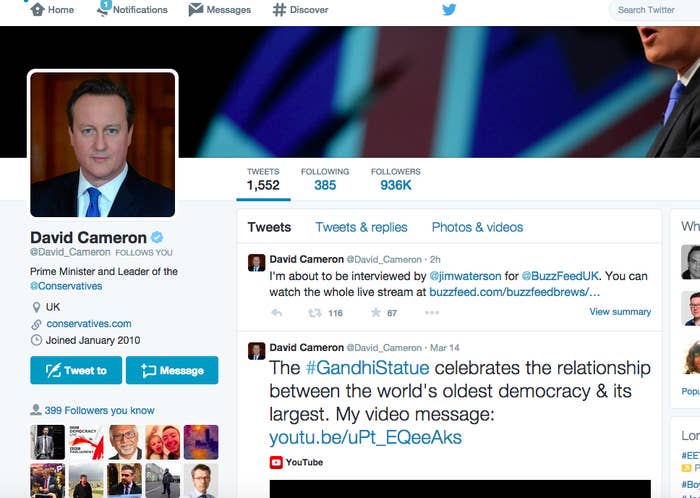Focus the Search Twitter field
The image size is (700, 498).
tap(655, 10)
